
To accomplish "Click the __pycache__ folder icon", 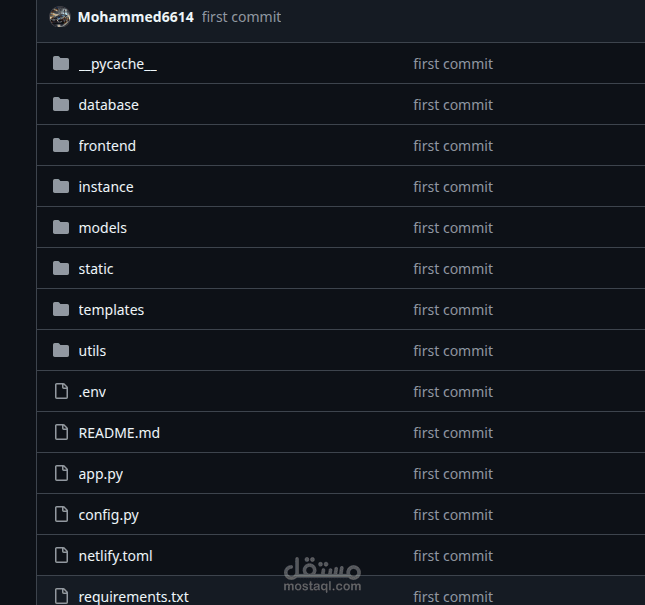I will (x=60, y=64).
